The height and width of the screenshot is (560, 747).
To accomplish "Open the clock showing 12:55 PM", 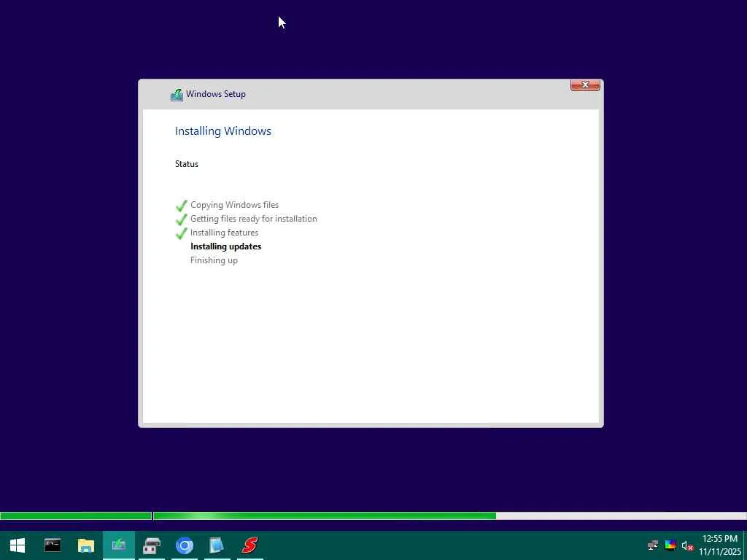I will (x=720, y=545).
